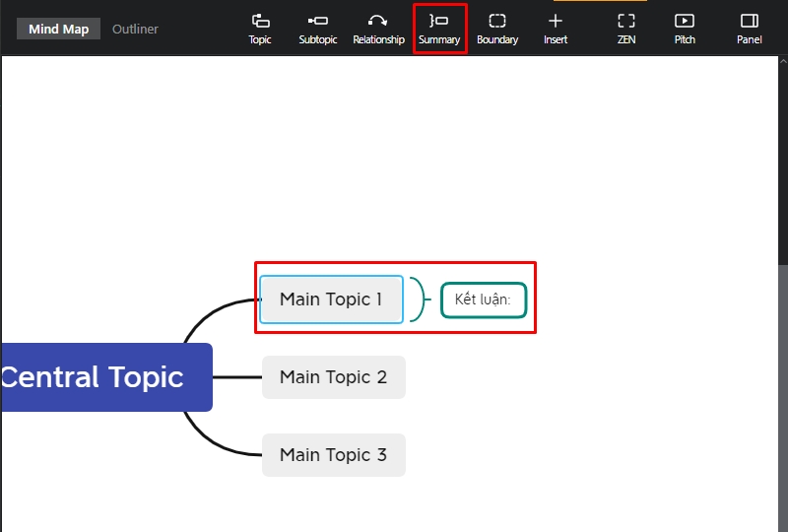The height and width of the screenshot is (532, 788).
Task: Select the Main Topic 3 node
Action: pyautogui.click(x=334, y=455)
